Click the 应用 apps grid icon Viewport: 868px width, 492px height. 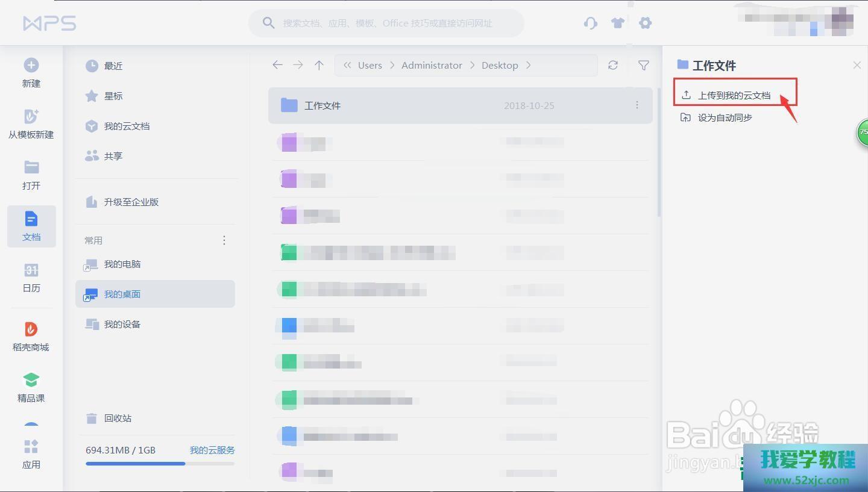coord(31,447)
